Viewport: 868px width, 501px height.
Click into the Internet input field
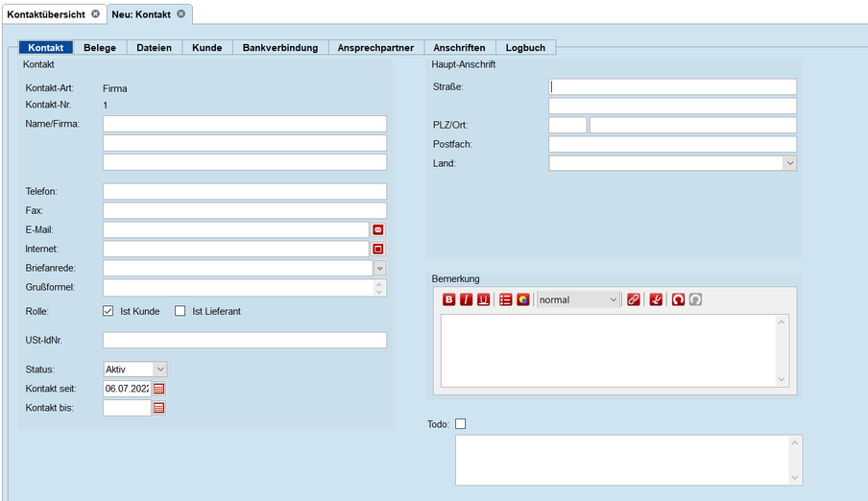(236, 250)
